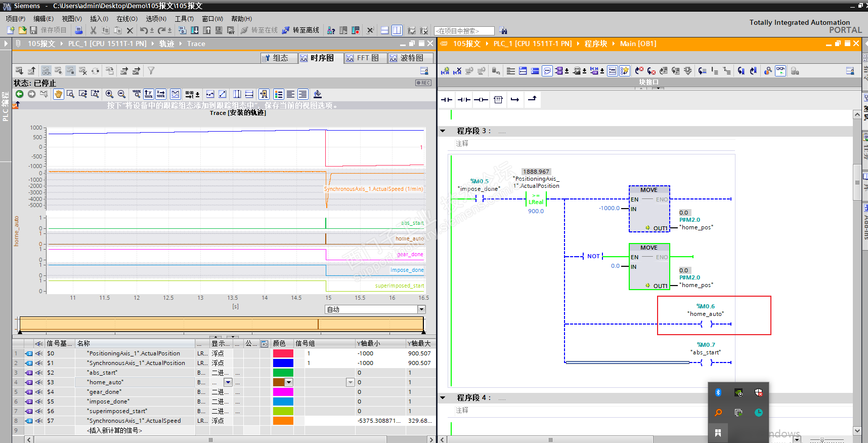The image size is (868, 443).
Task: Click the orange SynchronousAxis_1.ActualSpeed color swatch
Action: click(283, 421)
